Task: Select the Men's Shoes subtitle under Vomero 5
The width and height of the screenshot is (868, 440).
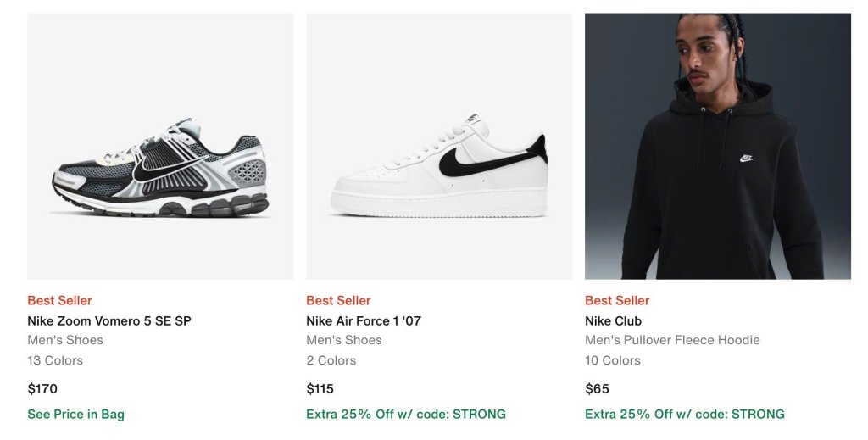Action: pyautogui.click(x=65, y=340)
